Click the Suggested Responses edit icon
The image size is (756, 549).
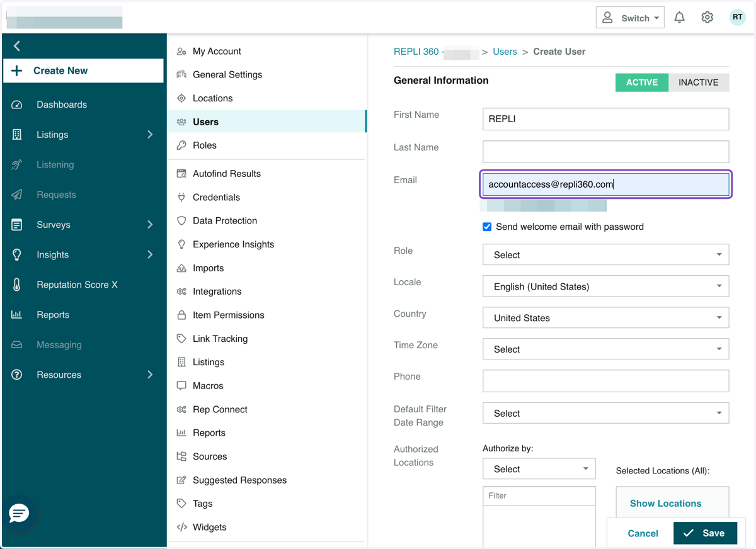coord(181,480)
